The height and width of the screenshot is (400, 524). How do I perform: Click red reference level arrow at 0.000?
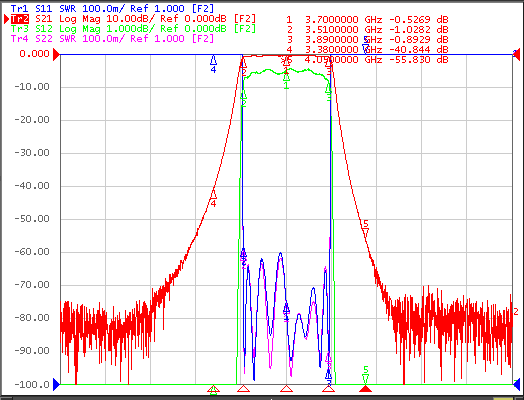point(56,54)
